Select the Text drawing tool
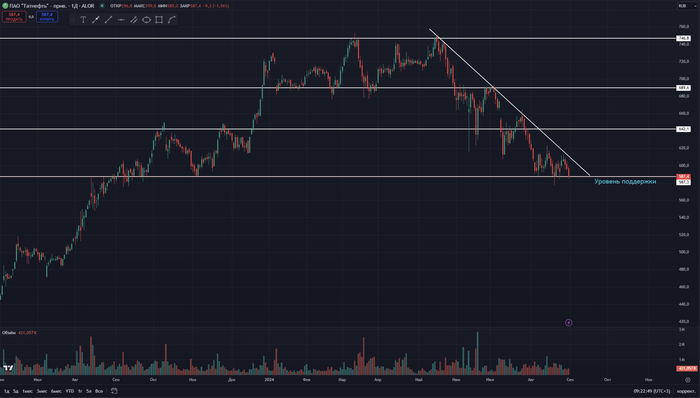Image resolution: width=700 pixels, height=398 pixels. pyautogui.click(x=83, y=20)
